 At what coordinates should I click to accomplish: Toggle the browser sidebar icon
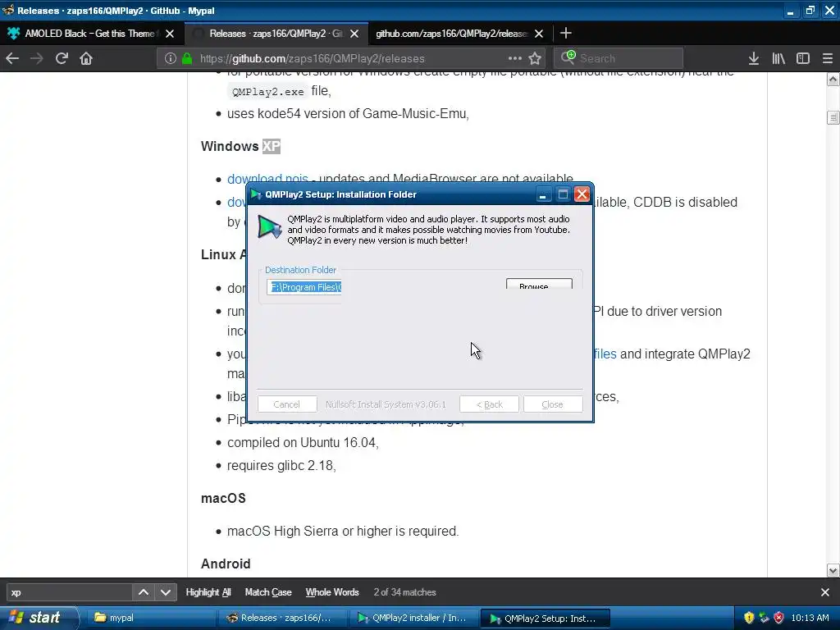pos(803,58)
